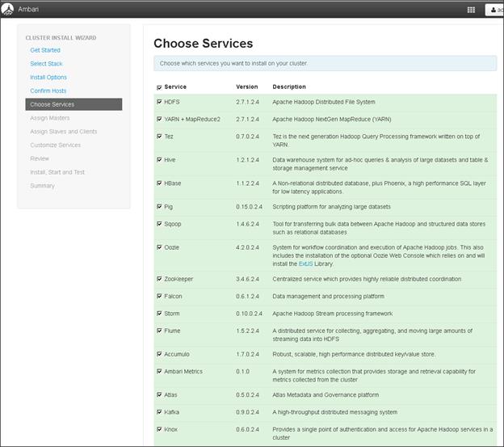504x447 pixels.
Task: Toggle the Oozie checkbox
Action: point(159,247)
